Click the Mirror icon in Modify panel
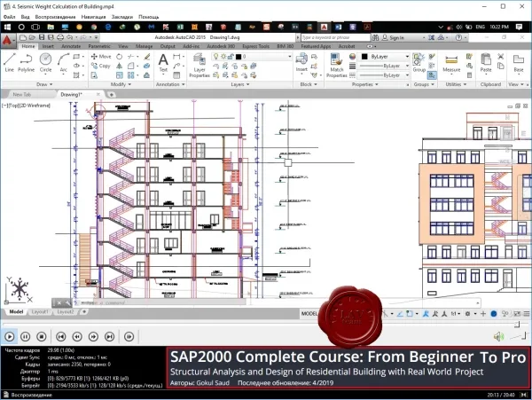Screen dimensions: 532x400 (120, 66)
